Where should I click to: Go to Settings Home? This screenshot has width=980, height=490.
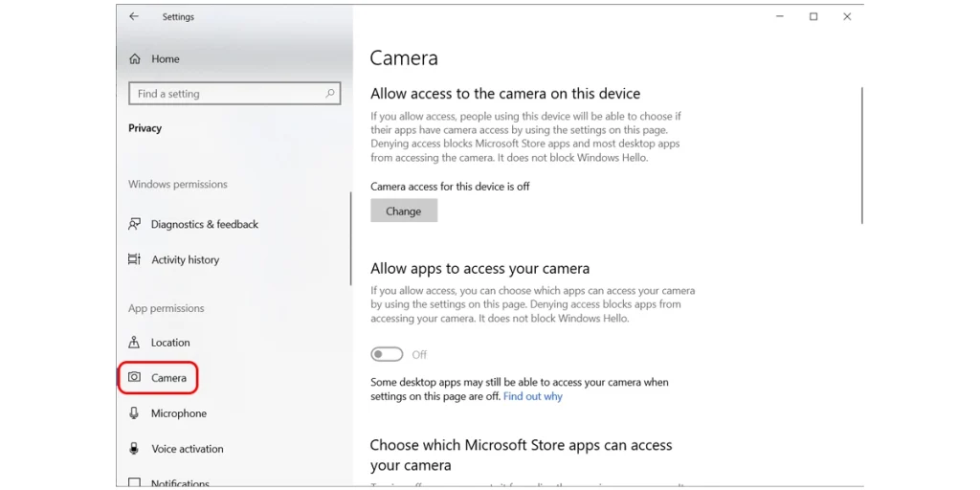point(165,59)
